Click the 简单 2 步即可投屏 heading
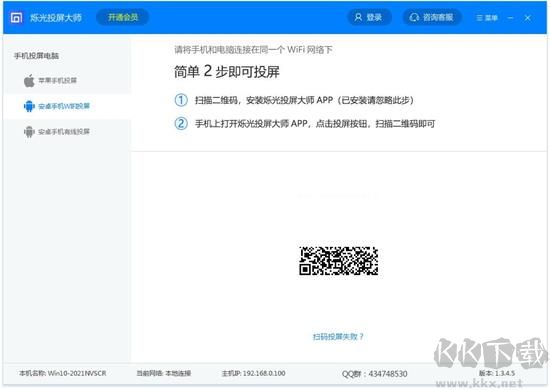 click(227, 72)
